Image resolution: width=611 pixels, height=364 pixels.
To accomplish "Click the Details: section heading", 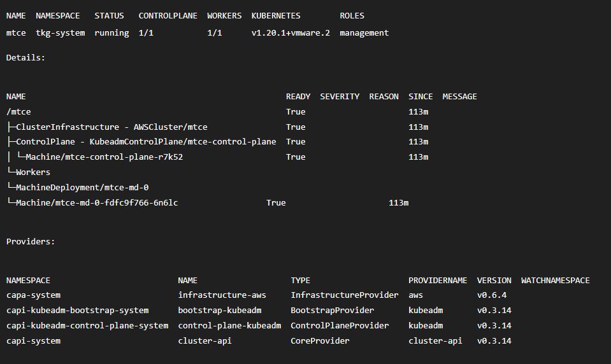I will click(25, 58).
